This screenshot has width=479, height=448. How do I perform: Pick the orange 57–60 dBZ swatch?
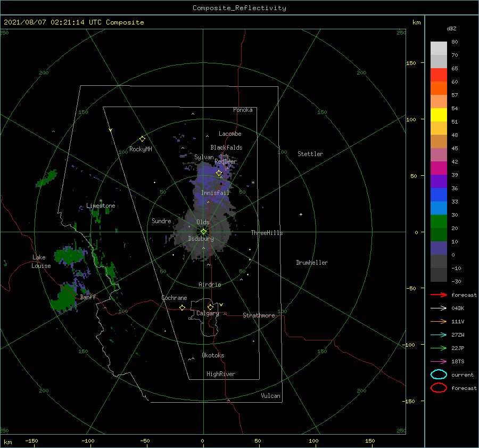click(439, 88)
